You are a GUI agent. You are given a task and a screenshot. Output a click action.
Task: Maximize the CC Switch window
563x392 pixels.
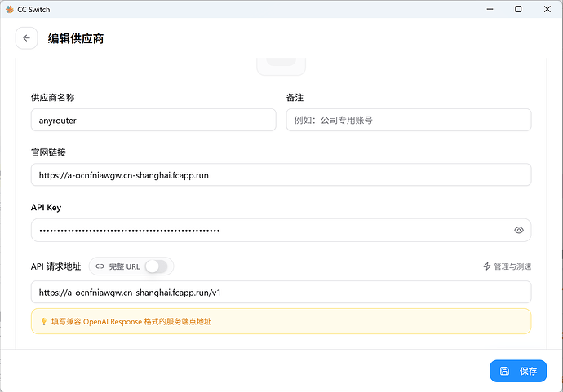(518, 9)
